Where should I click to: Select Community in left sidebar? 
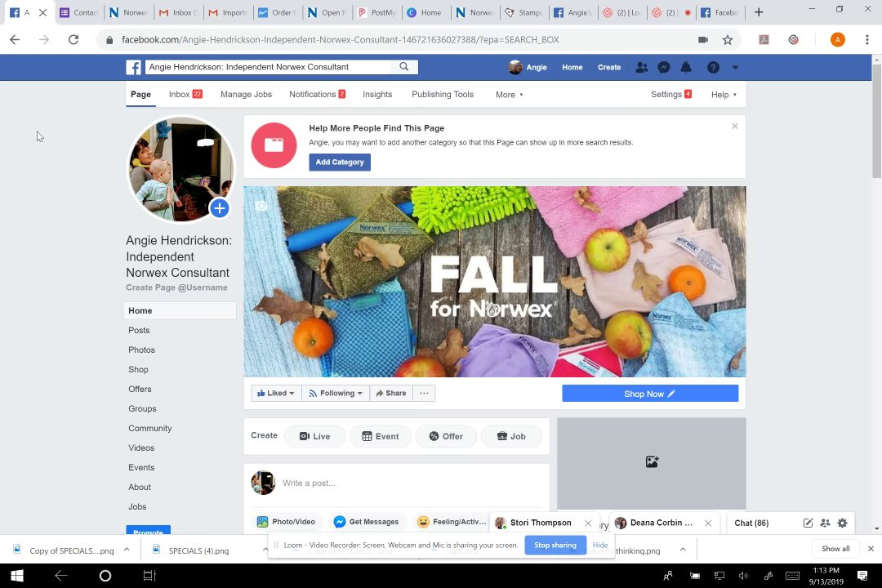[149, 428]
